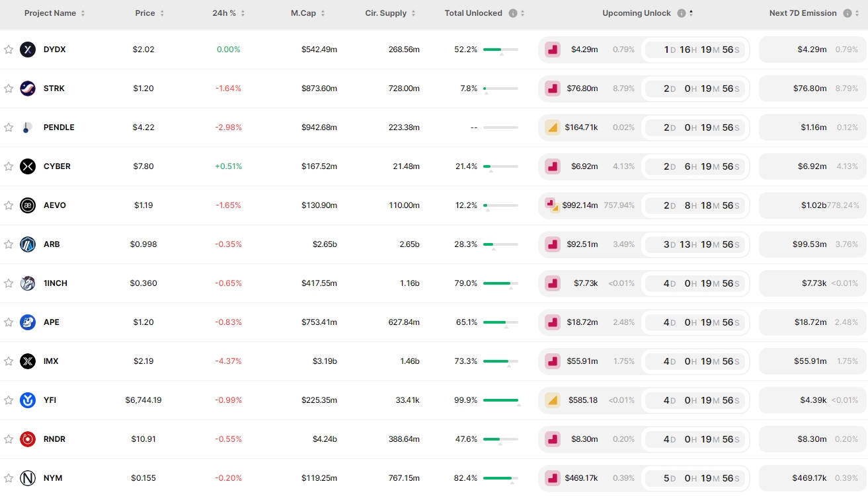Click CYBER upcoming unlock cliff icon

pos(553,166)
